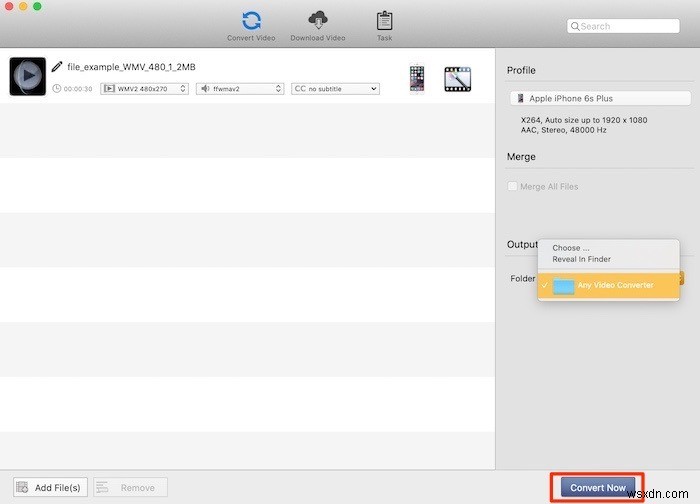Screen dimensions: 700x504
Task: Click the X264 codec description text
Action: [x=584, y=120]
